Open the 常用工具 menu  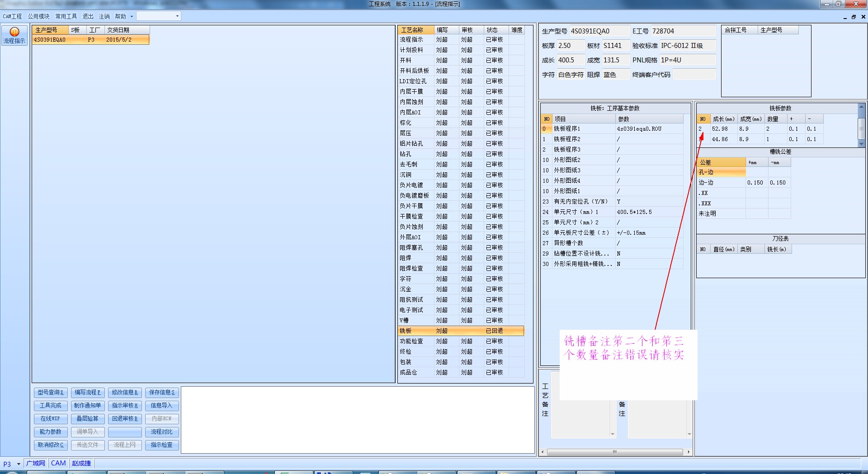point(66,16)
